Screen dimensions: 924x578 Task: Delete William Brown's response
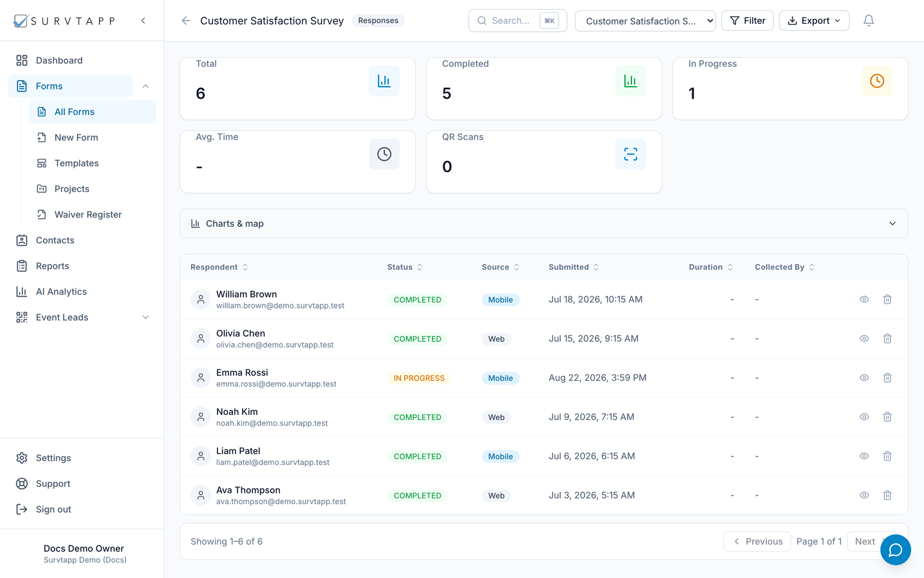(887, 299)
